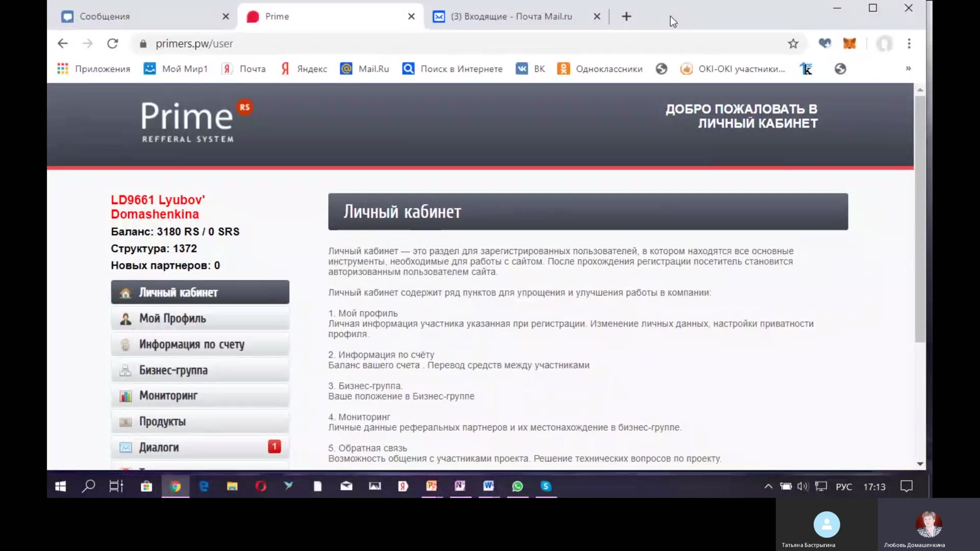
Task: Open WhatsApp from the taskbar
Action: 517,486
